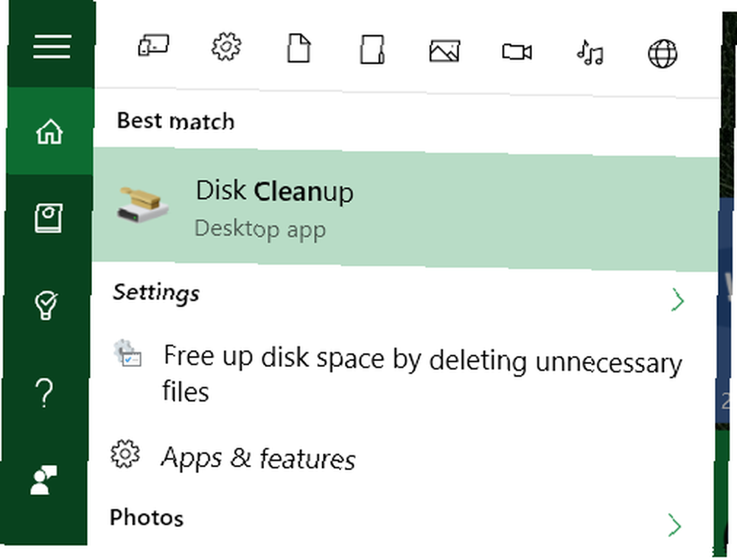Screen dimensions: 737x560
Task: Click the lightbulb tips icon
Action: click(46, 305)
